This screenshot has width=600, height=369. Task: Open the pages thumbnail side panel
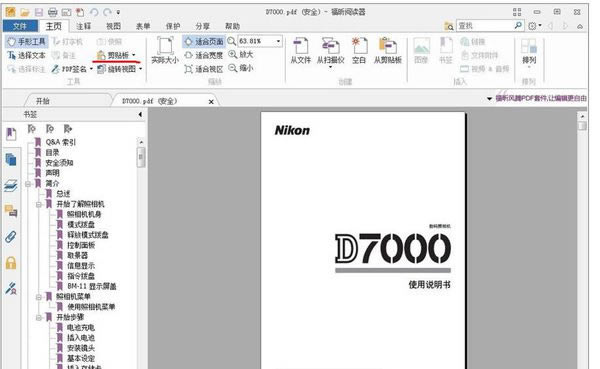coord(11,159)
